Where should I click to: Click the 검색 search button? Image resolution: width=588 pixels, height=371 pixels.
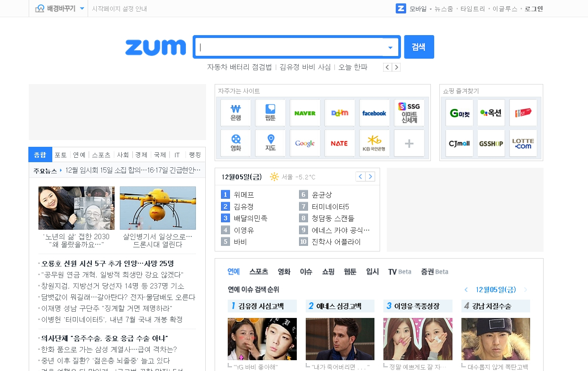point(419,47)
